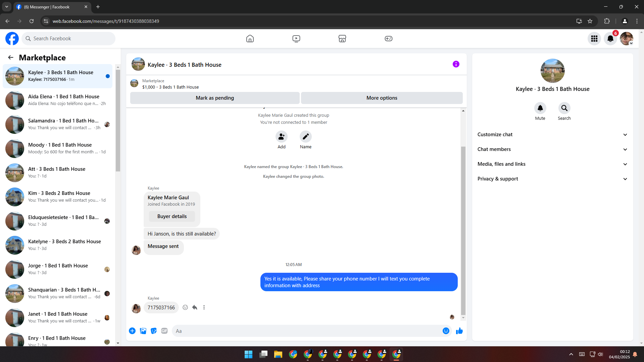644x362 pixels.
Task: Choose a GIF in composer
Action: point(164,331)
